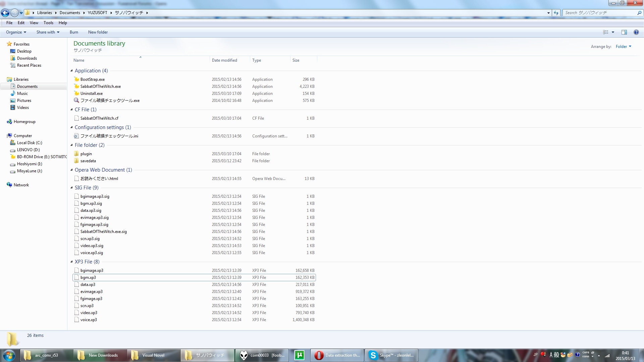Image resolution: width=644 pixels, height=362 pixels.
Task: Open Recent Places in Favorites
Action: (x=29, y=65)
